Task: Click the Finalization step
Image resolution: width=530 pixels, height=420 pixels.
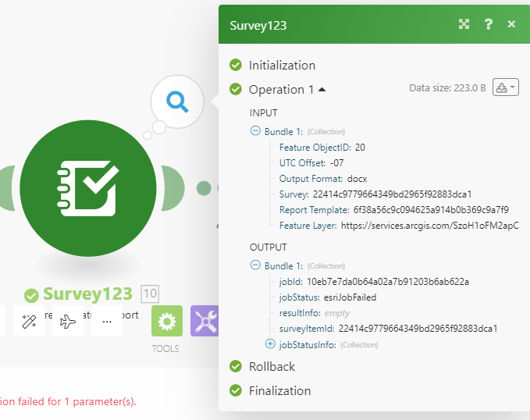Action: coord(280,391)
